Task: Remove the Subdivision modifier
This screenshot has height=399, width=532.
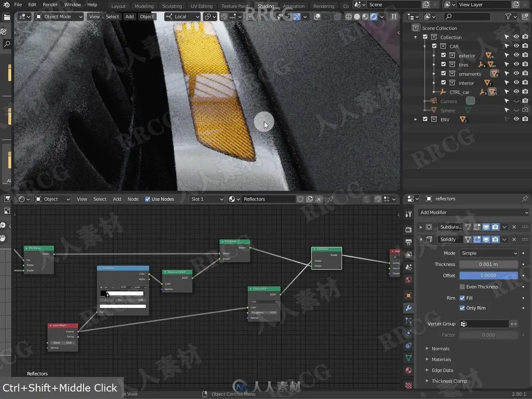Action: [514, 227]
